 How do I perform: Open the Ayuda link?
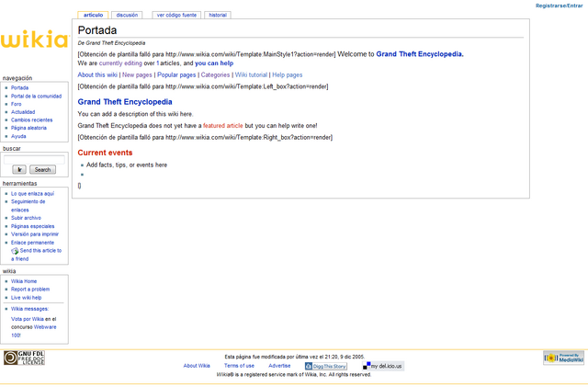tap(18, 136)
